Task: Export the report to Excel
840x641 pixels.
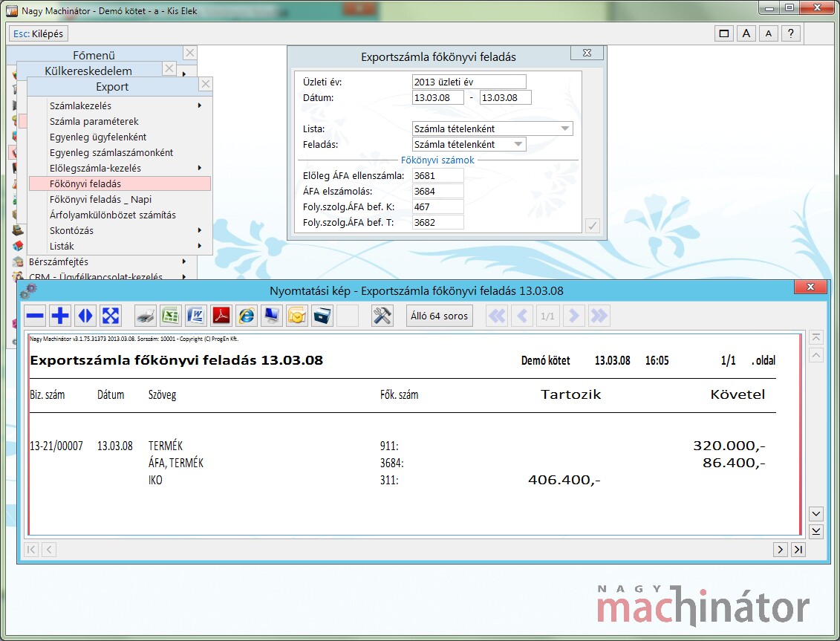Action: 172,316
